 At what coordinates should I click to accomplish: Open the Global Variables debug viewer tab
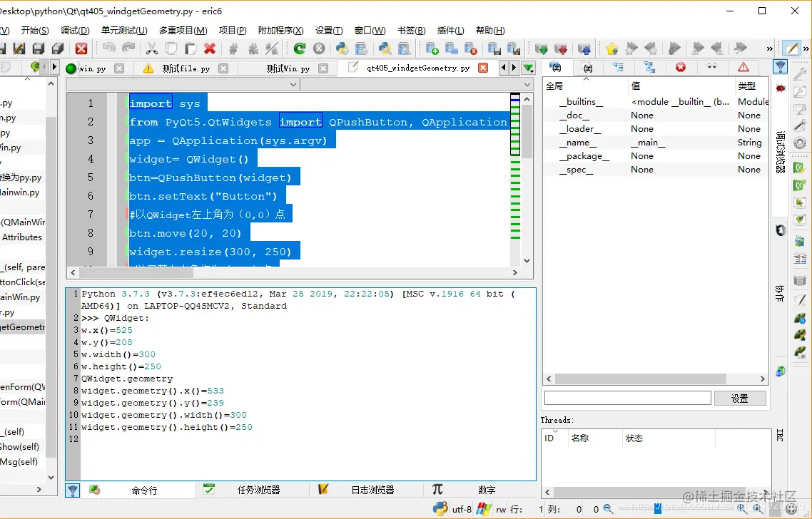pos(555,67)
